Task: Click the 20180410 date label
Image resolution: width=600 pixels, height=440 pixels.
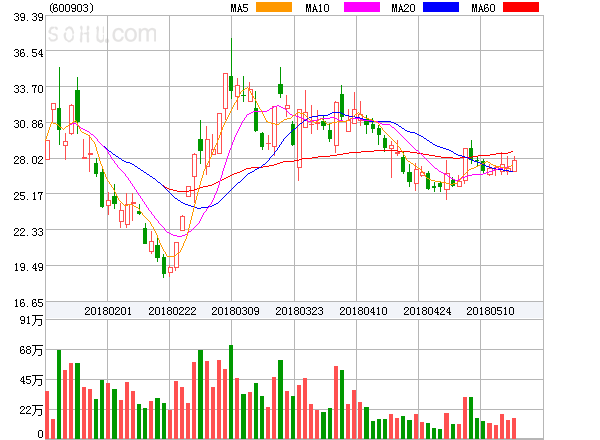Action: point(363,311)
